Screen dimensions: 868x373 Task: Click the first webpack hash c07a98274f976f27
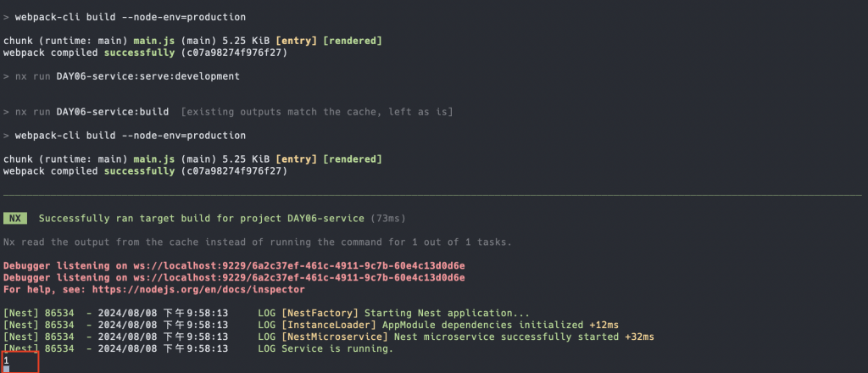(234, 53)
